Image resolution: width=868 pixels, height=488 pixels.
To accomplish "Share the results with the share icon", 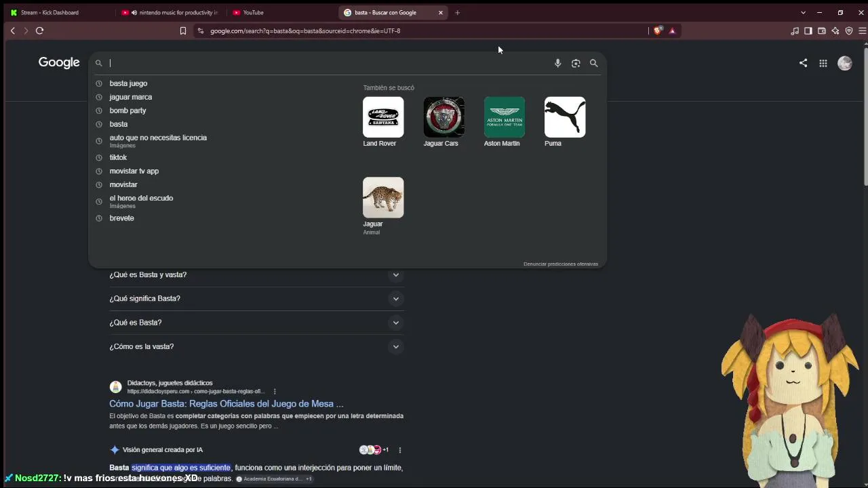I will click(803, 63).
